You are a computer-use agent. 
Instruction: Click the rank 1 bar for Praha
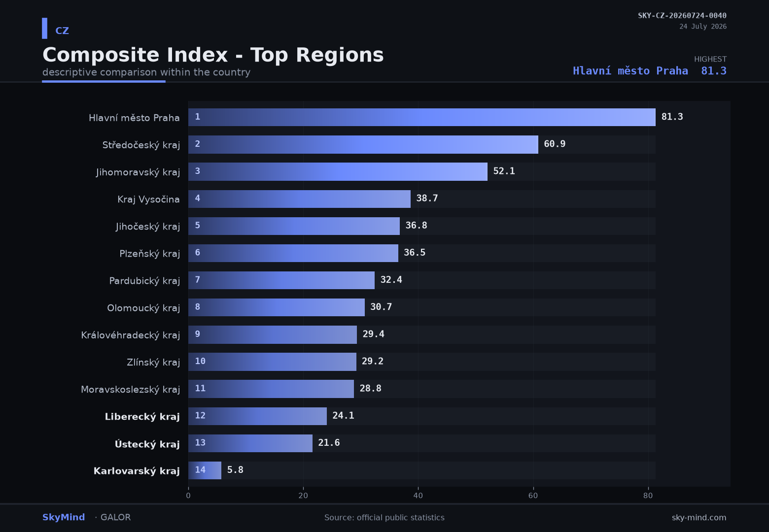(x=422, y=117)
